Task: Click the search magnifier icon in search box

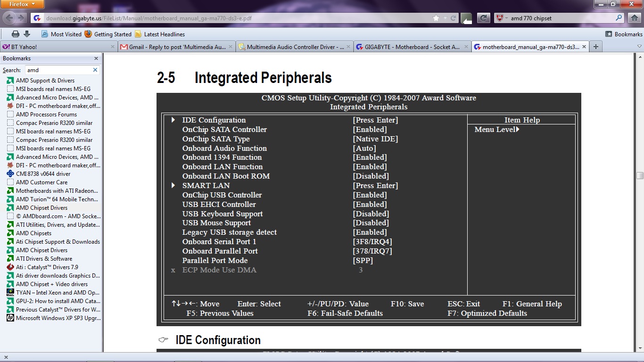Action: pyautogui.click(x=619, y=18)
